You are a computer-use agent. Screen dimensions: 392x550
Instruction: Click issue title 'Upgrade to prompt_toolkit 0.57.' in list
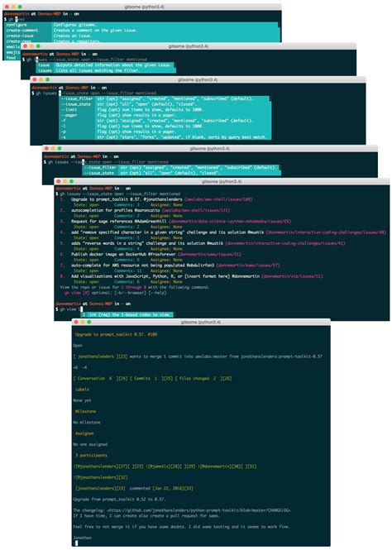104,199
